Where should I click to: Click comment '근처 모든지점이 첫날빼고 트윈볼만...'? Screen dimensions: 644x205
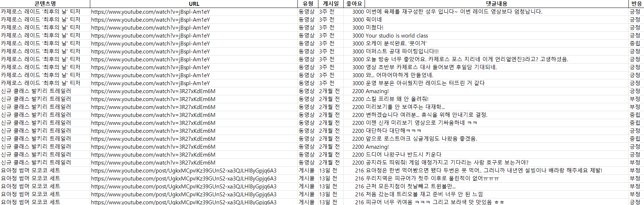[x=411, y=186]
